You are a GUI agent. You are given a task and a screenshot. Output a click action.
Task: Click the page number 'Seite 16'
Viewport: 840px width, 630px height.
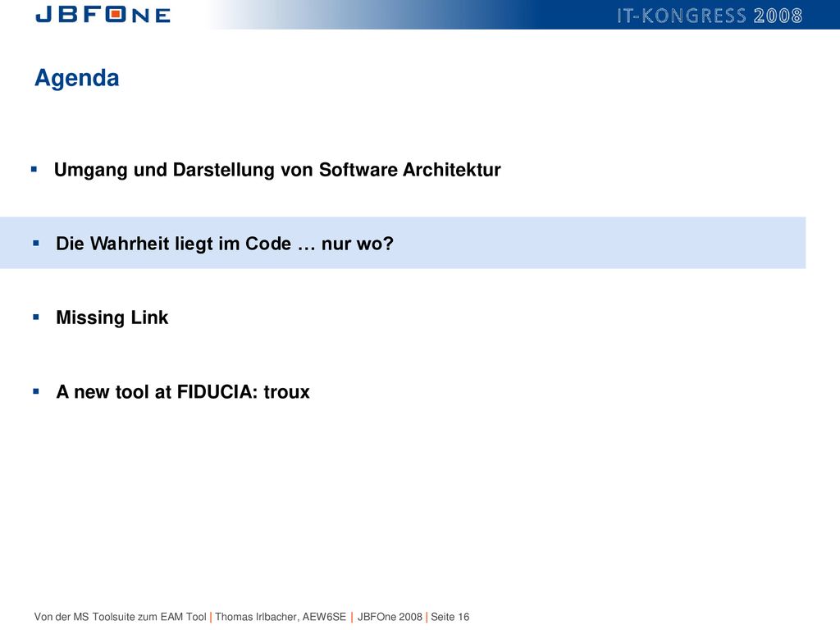pyautogui.click(x=450, y=617)
